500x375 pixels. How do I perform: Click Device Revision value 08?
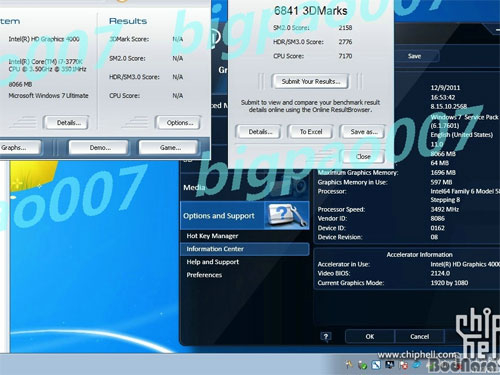434,237
